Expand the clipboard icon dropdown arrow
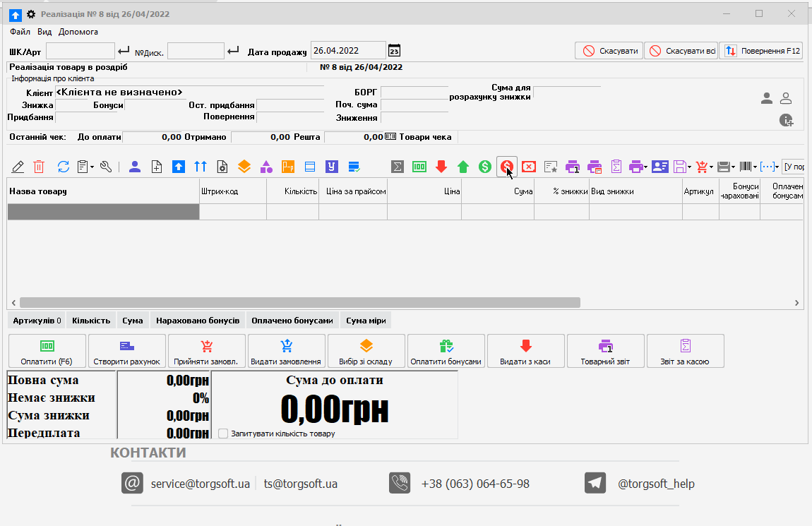 [x=92, y=167]
